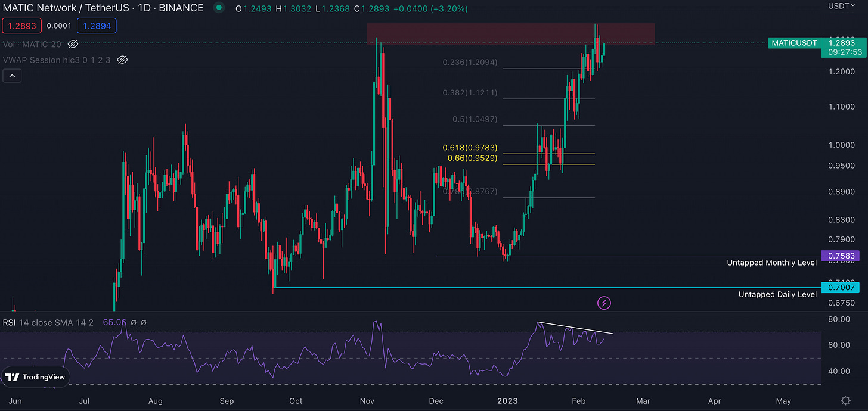Open the TradingView logo link
Viewport: 868px width, 411px height.
tap(36, 377)
